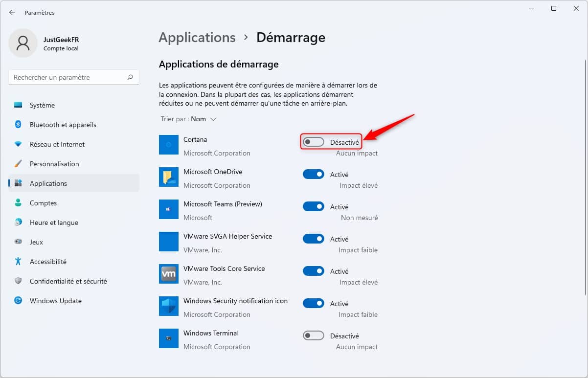Screen dimensions: 588x378
Task: Enable Windows Terminal startup toggle
Action: point(314,335)
